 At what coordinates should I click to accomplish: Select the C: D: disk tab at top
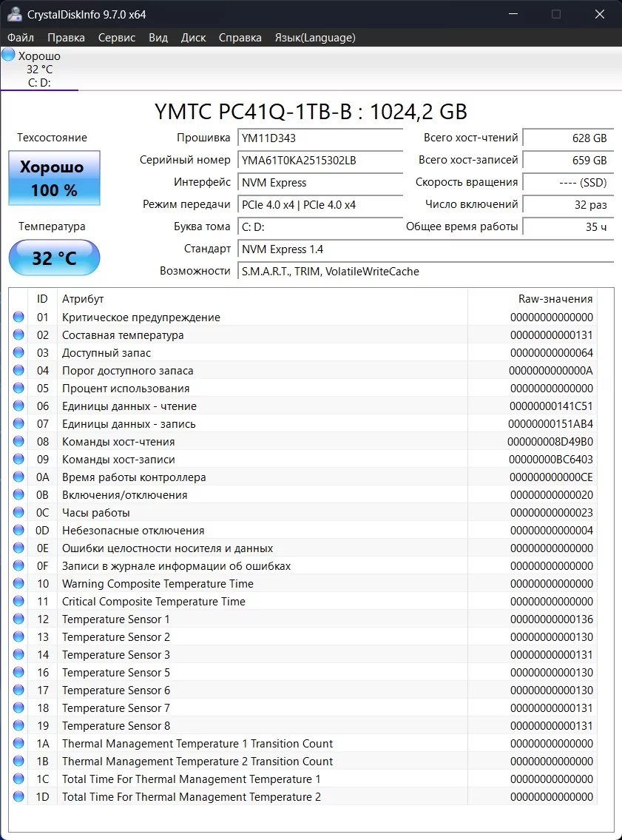point(39,70)
